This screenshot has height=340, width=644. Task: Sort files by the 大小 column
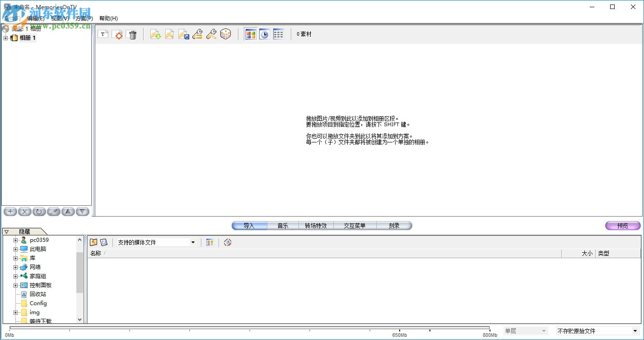(579, 254)
